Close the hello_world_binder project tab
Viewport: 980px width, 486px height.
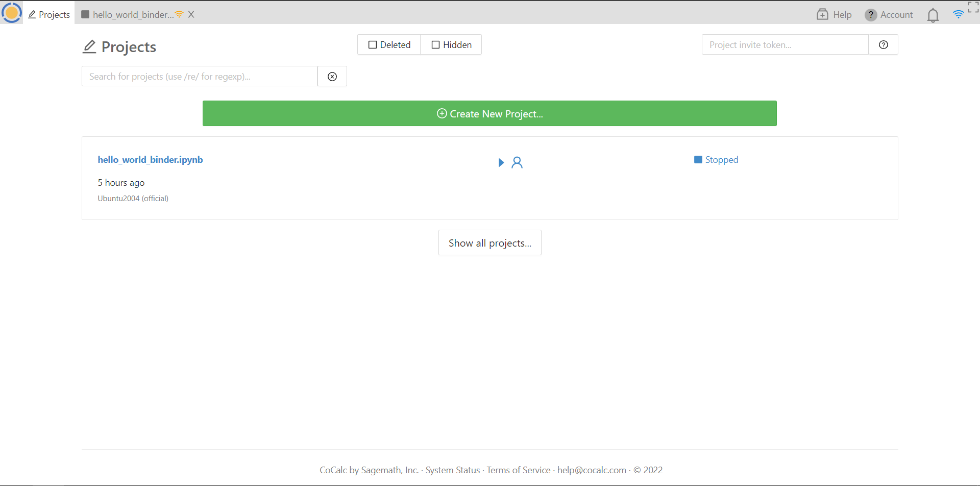tap(191, 15)
